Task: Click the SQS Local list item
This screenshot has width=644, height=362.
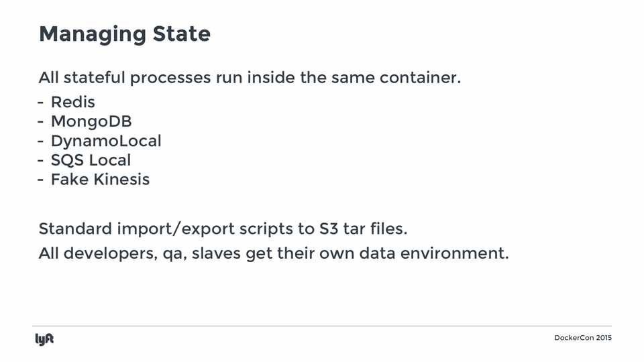Action: coord(91,161)
